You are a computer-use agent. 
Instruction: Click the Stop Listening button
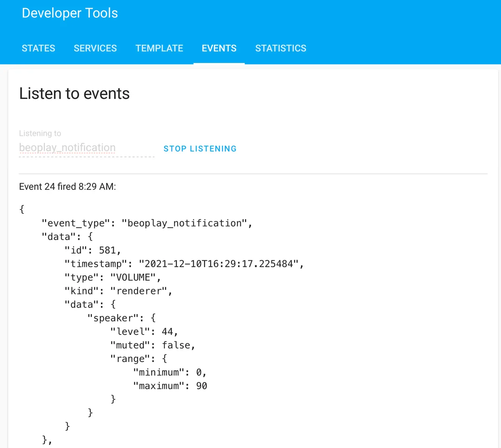click(200, 149)
